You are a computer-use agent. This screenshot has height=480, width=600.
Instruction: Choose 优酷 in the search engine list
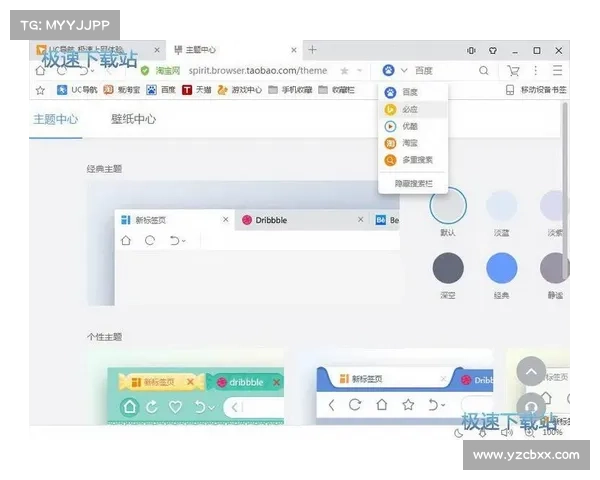[x=413, y=126]
